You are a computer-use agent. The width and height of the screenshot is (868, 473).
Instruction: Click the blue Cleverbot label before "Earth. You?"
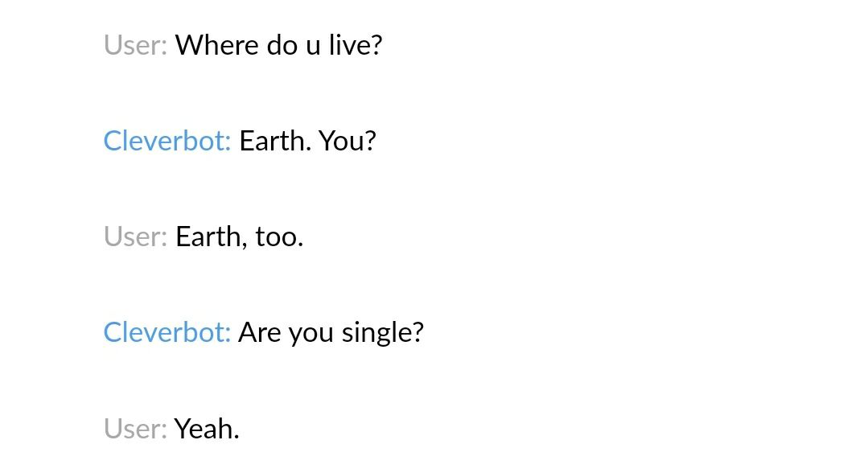[x=167, y=141]
